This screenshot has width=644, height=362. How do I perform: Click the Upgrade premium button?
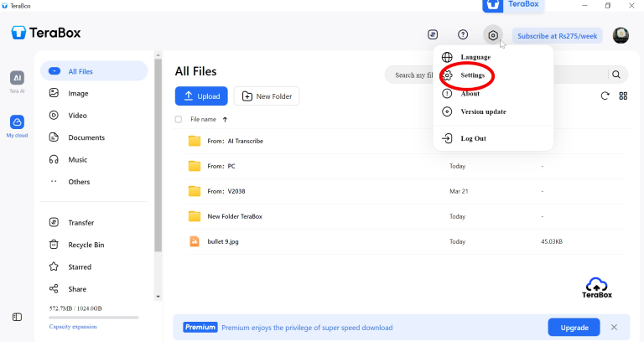tap(574, 328)
